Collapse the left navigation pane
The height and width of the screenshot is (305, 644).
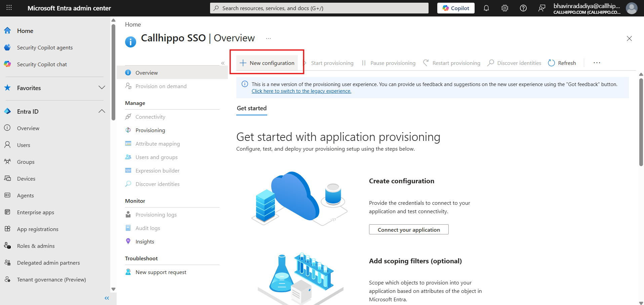(107, 298)
